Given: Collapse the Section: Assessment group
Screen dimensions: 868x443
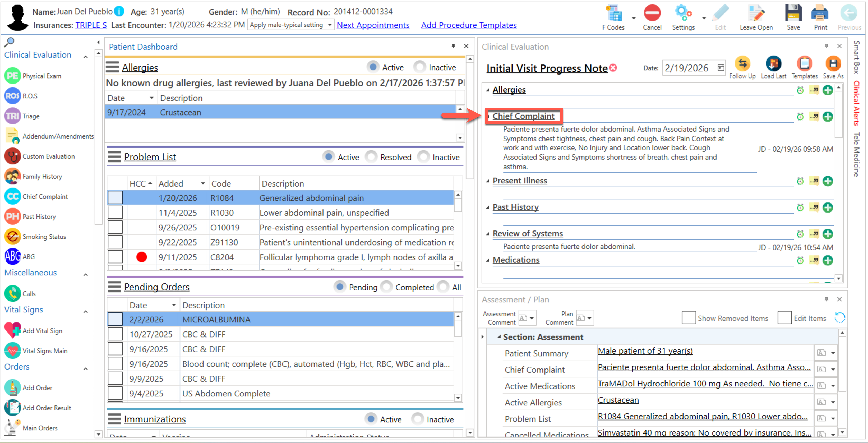Looking at the screenshot, I should coord(499,336).
